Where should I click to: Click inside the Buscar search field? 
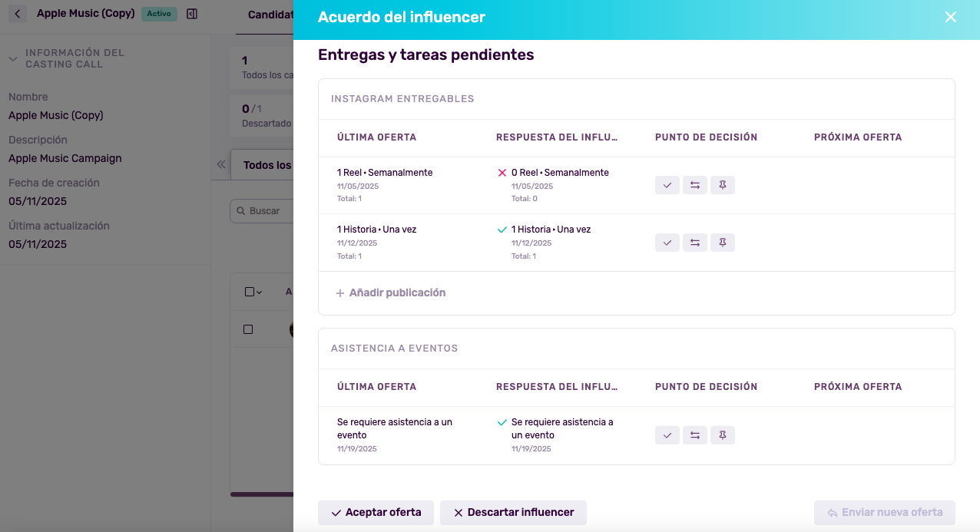(265, 210)
